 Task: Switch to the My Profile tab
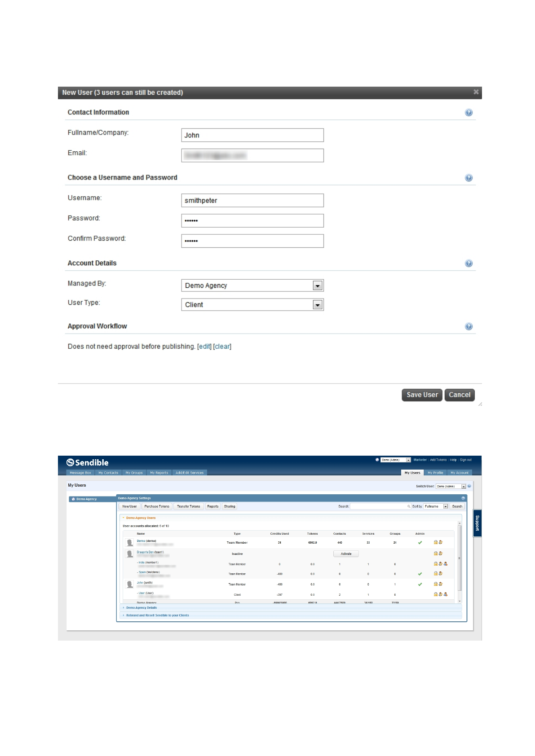click(x=435, y=473)
